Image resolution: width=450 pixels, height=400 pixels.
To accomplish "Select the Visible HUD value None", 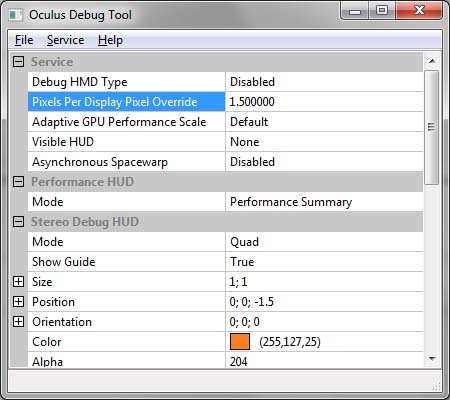I will point(324,142).
